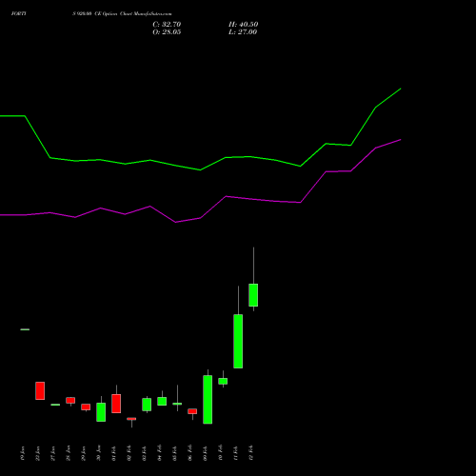
Task: Click the green 30 Jan candlestick
Action: pos(101,412)
